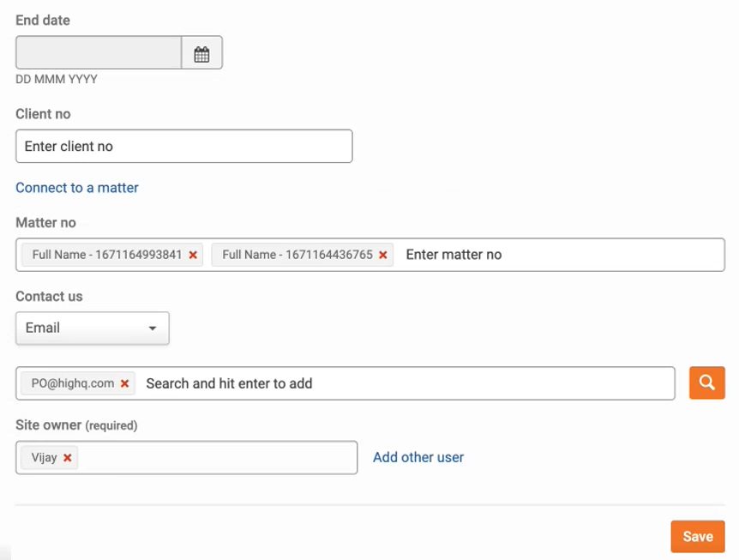
Task: Click the orange Save button
Action: click(698, 537)
